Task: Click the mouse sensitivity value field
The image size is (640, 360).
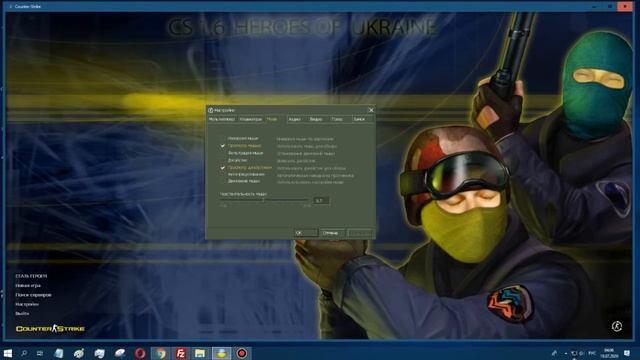Action: (x=321, y=200)
